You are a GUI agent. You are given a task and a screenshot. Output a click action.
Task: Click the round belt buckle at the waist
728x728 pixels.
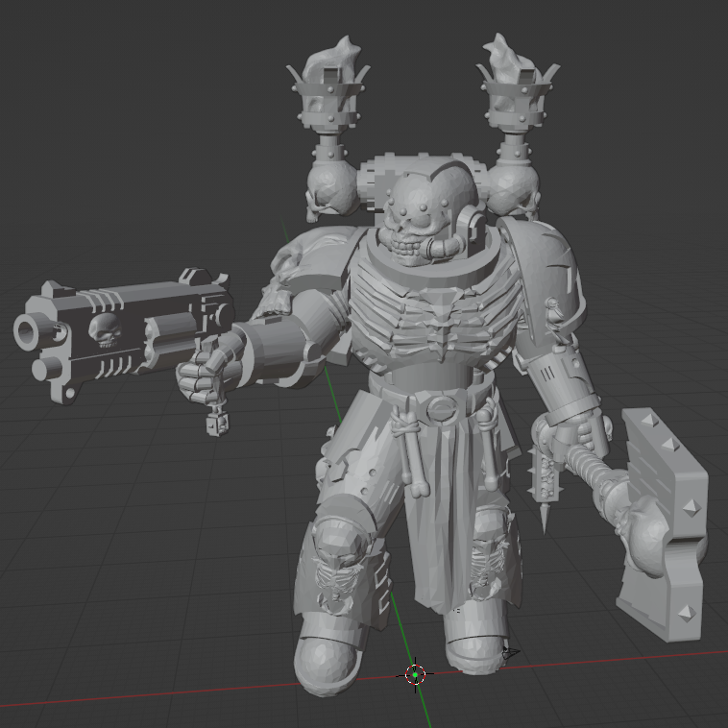pos(441,408)
